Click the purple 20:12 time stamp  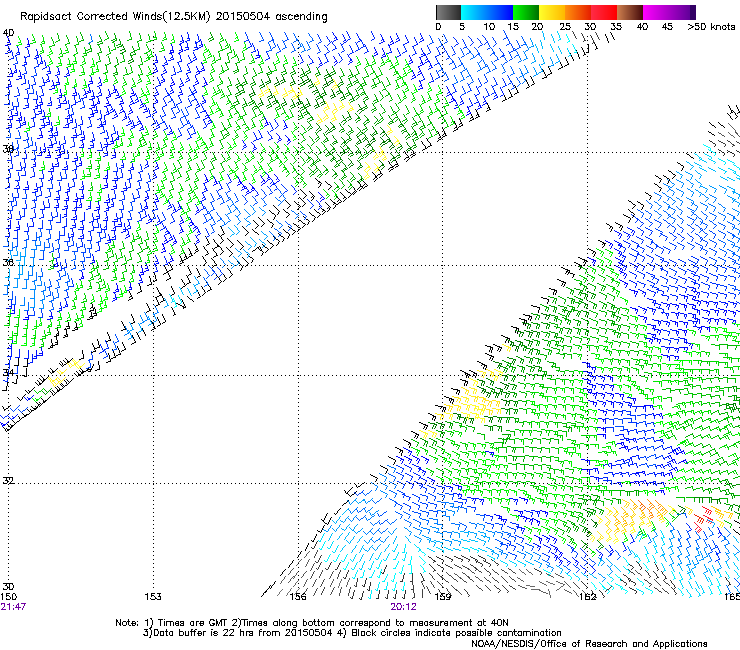(x=404, y=607)
